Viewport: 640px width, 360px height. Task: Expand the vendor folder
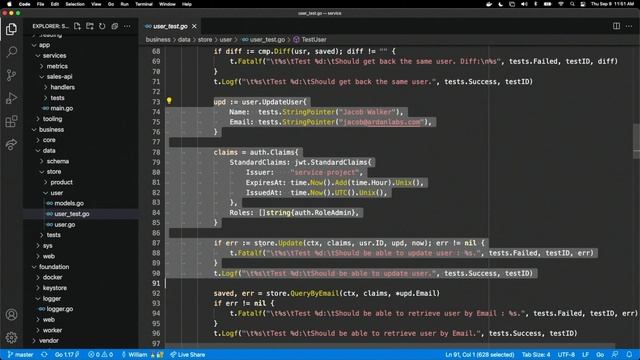(49, 340)
